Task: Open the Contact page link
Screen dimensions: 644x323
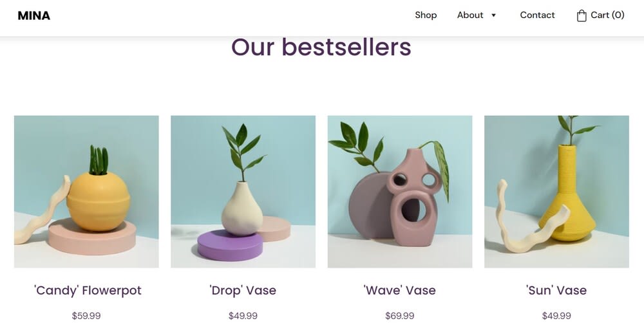Action: pos(537,15)
